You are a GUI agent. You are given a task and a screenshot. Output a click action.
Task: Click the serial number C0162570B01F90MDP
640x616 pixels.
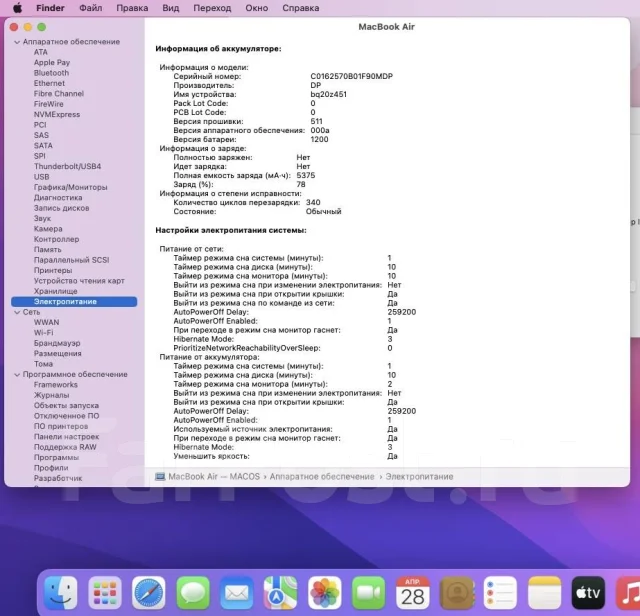coord(351,76)
